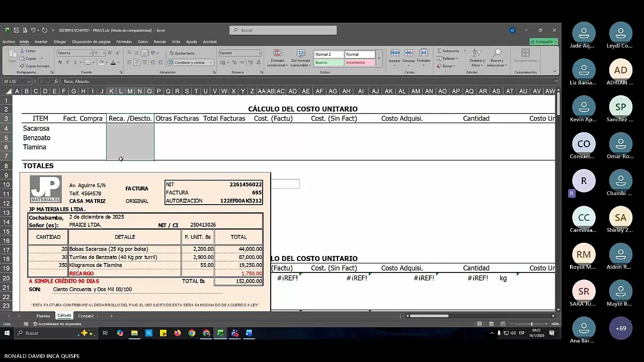644x362 pixels.
Task: Expand the Name Box dropdown
Action: click(29, 81)
